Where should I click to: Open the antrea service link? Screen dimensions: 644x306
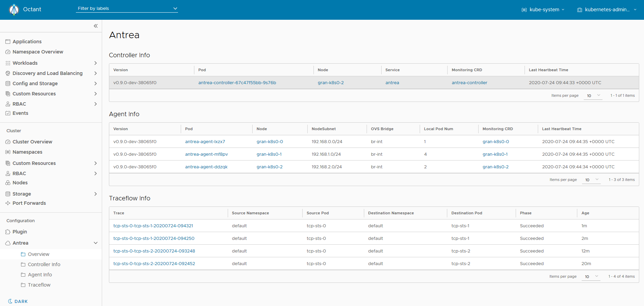pos(392,83)
